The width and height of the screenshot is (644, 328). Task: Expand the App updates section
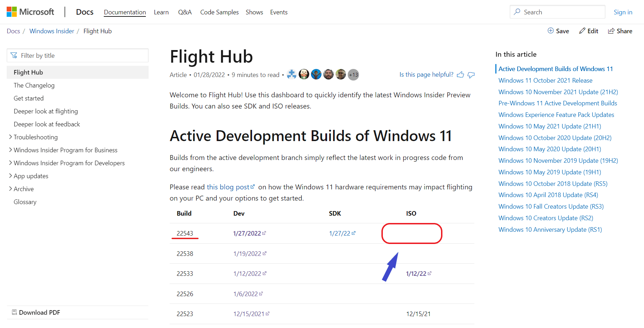click(11, 176)
